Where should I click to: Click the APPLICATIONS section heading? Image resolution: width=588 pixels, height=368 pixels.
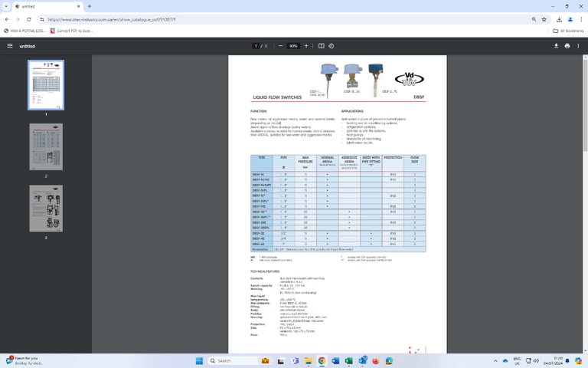tap(352, 111)
